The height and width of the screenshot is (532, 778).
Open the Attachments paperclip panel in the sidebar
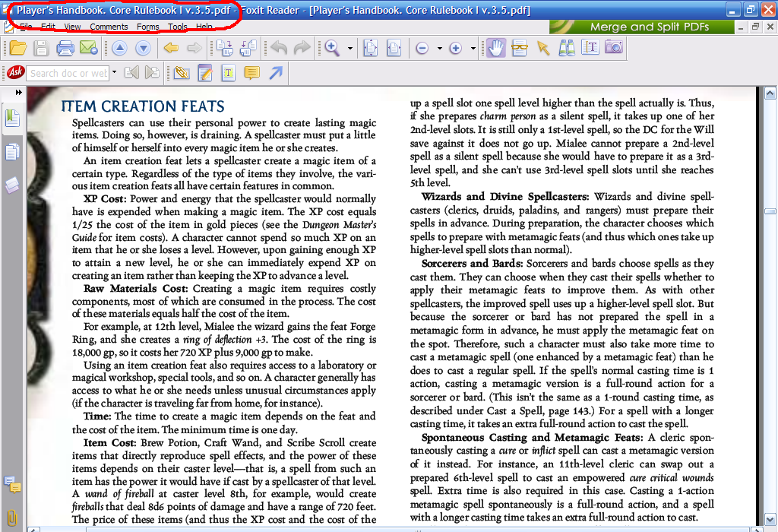tap(12, 518)
